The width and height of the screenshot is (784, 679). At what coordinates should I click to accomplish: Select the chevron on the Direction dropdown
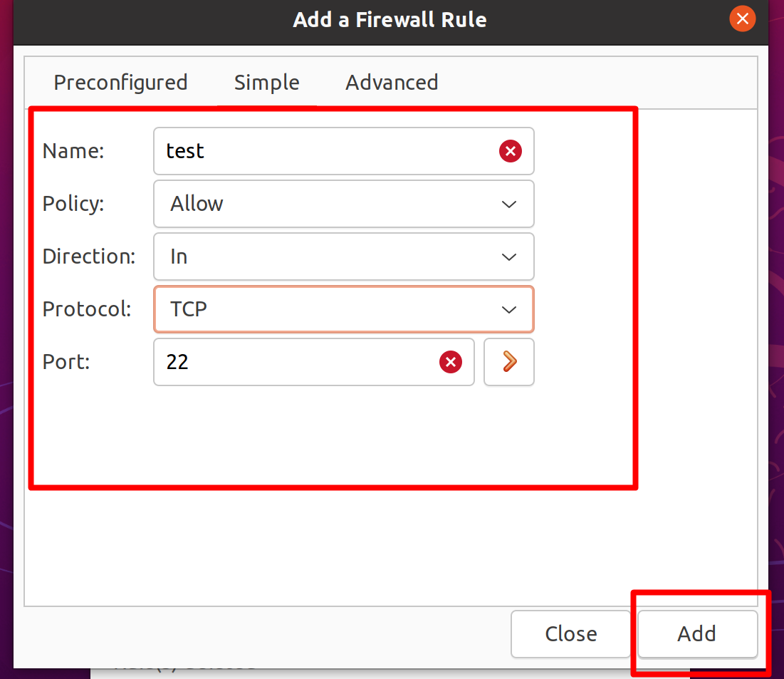[x=509, y=256]
